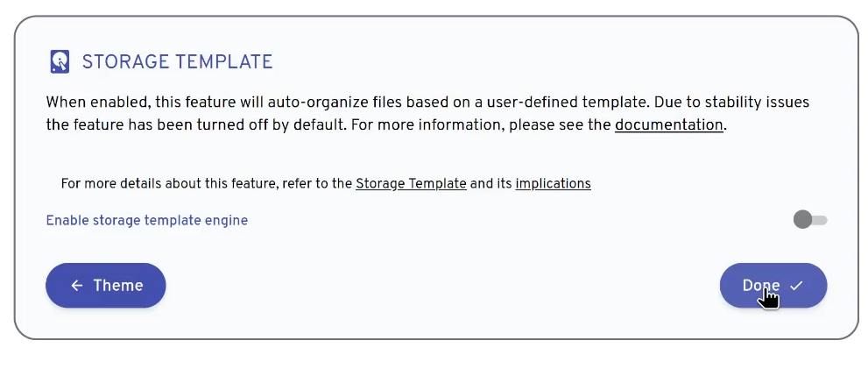The height and width of the screenshot is (376, 868).
Task: Click the light gray toggle track
Action: coord(820,220)
